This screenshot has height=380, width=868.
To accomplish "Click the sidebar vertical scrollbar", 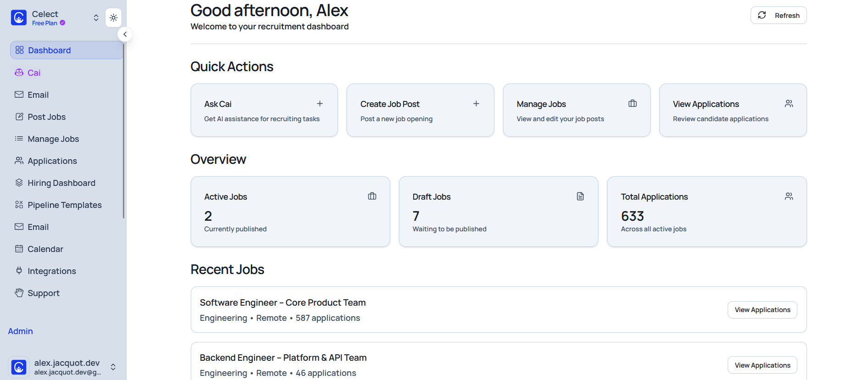I will [x=124, y=138].
